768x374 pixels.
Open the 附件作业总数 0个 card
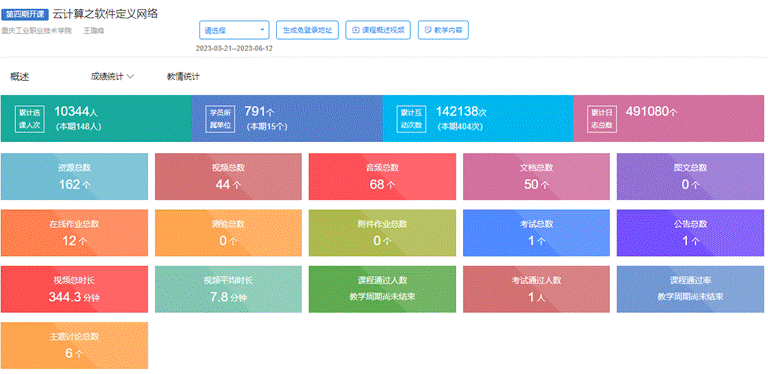[x=382, y=233]
